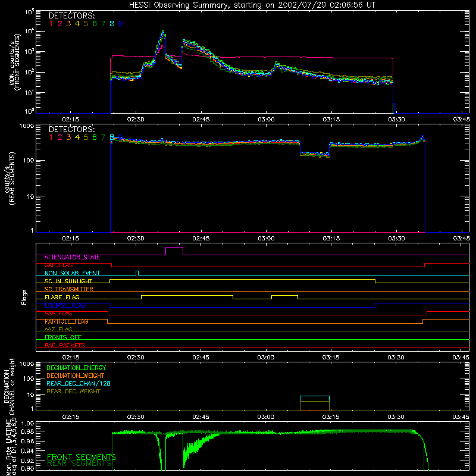
Task: Click the DETECTORS: label in the front segments panel
Action: (71, 15)
